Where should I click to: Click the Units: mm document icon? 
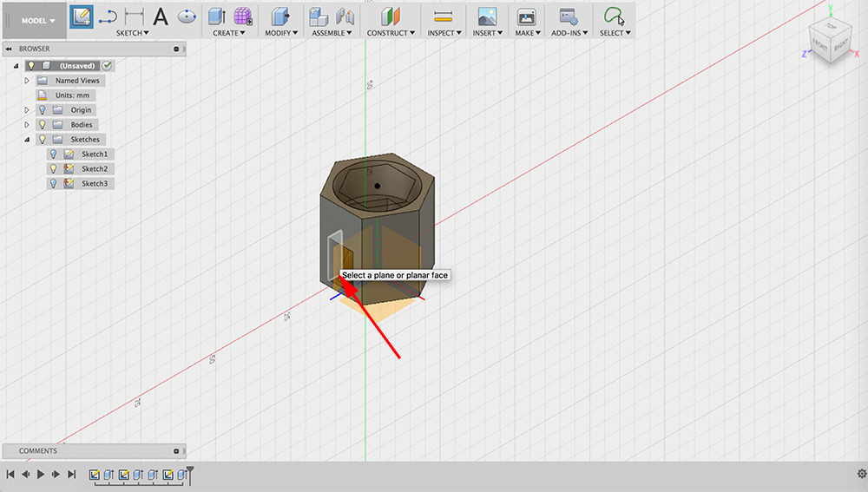click(42, 95)
